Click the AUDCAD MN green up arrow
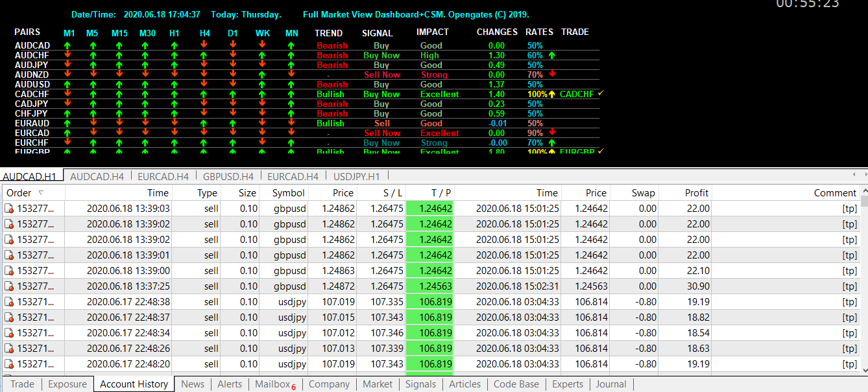Viewport: 868px width, 392px height. [x=291, y=45]
